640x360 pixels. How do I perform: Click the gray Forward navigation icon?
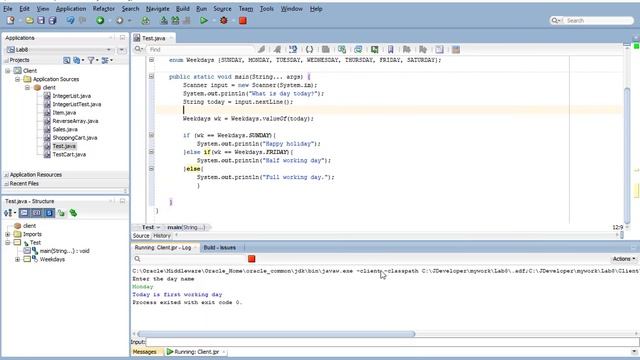click(x=120, y=20)
